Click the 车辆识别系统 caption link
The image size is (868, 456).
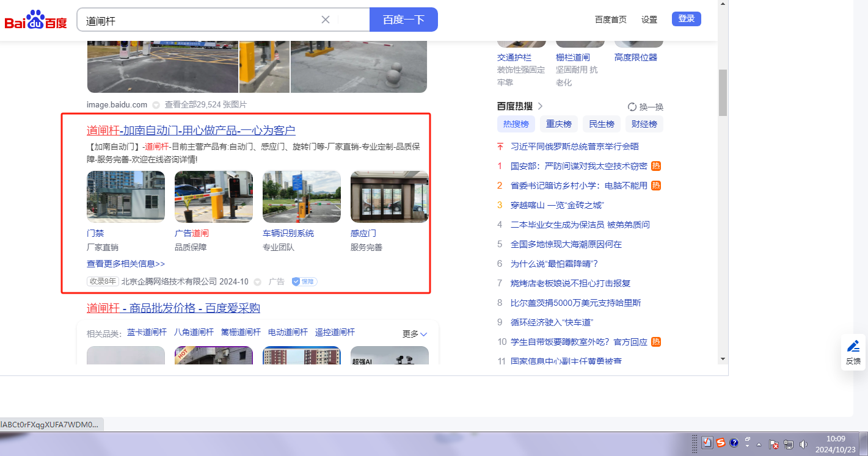pyautogui.click(x=288, y=233)
